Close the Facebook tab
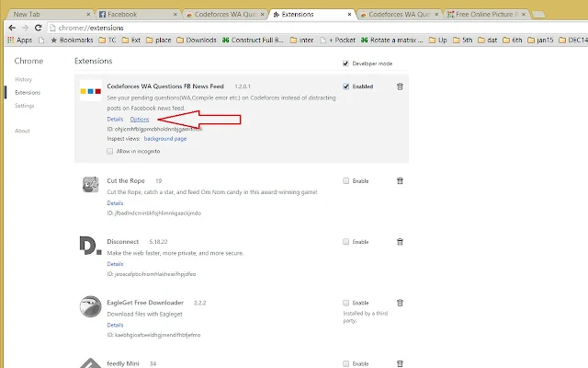The width and height of the screenshot is (588, 368). 175,15
